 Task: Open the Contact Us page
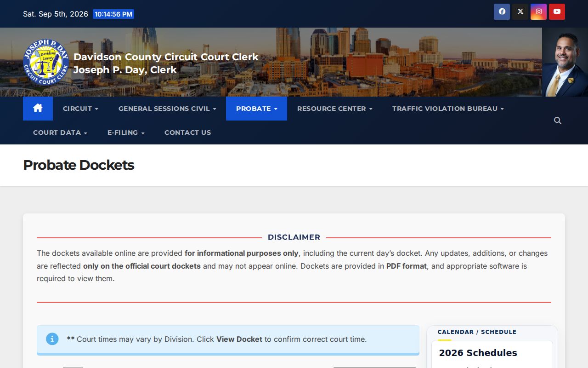tap(187, 132)
